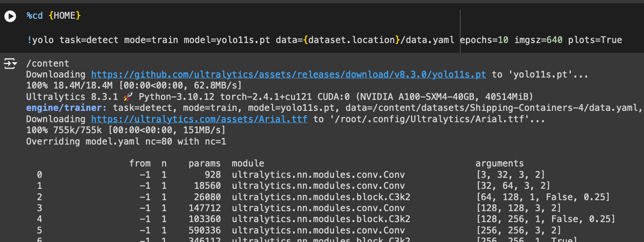Click the 'engine/trainer:' output label
The image size is (644, 242).
(67, 108)
